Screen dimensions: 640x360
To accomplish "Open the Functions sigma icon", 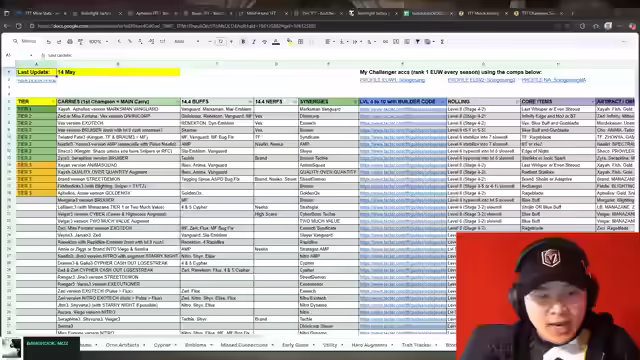I will pyautogui.click(x=442, y=42).
